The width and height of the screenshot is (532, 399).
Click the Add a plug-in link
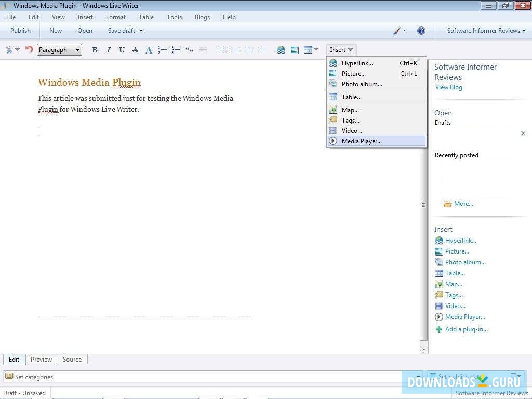click(466, 329)
